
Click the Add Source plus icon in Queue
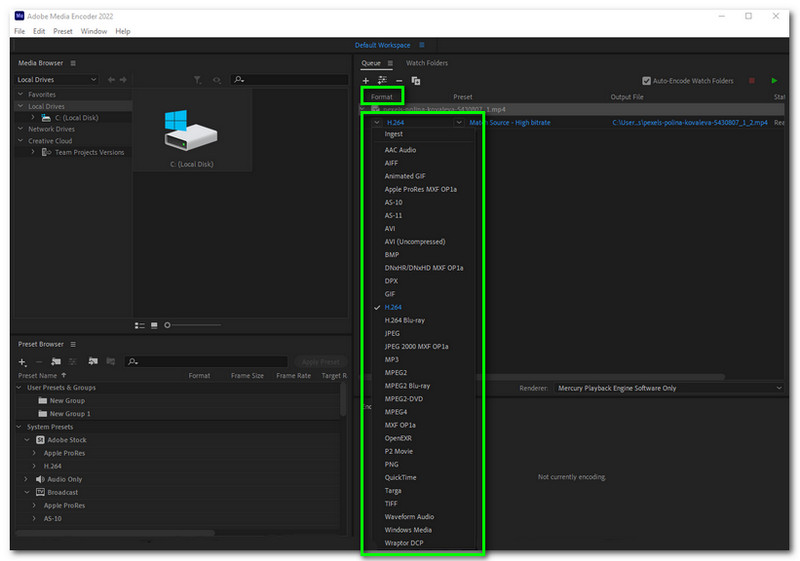366,80
